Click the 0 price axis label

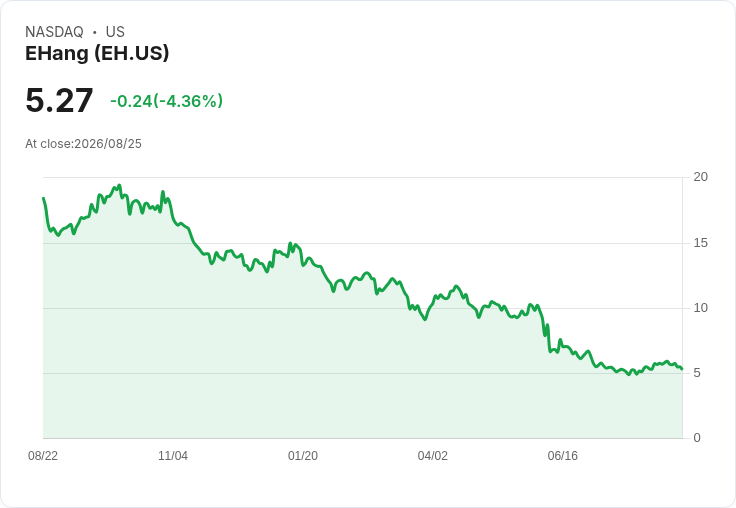tap(697, 438)
